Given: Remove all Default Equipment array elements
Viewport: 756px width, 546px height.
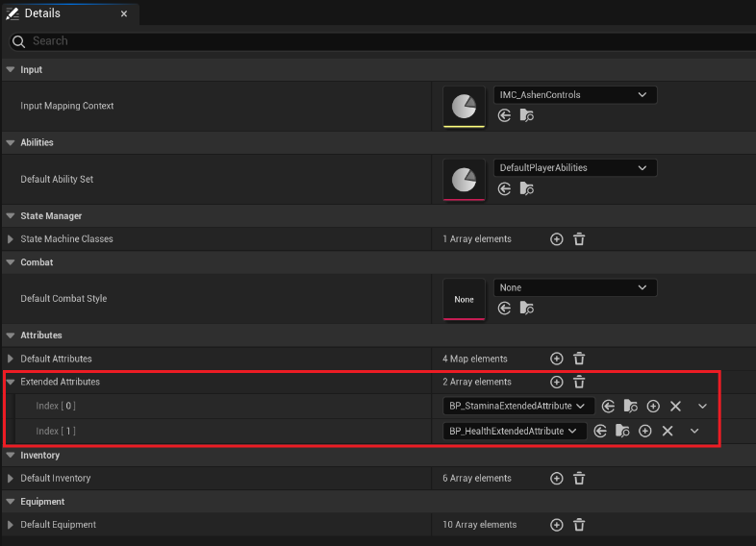Looking at the screenshot, I should coord(579,525).
